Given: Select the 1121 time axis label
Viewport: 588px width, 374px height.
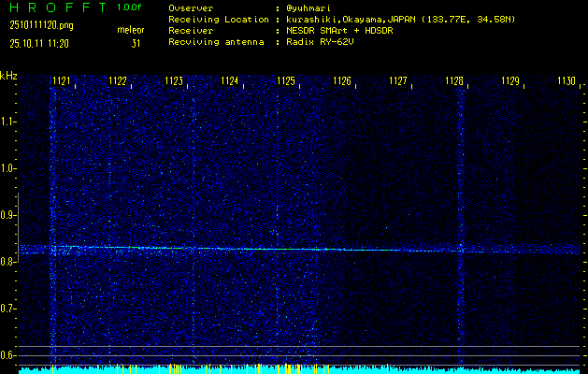Looking at the screenshot, I should (61, 80).
